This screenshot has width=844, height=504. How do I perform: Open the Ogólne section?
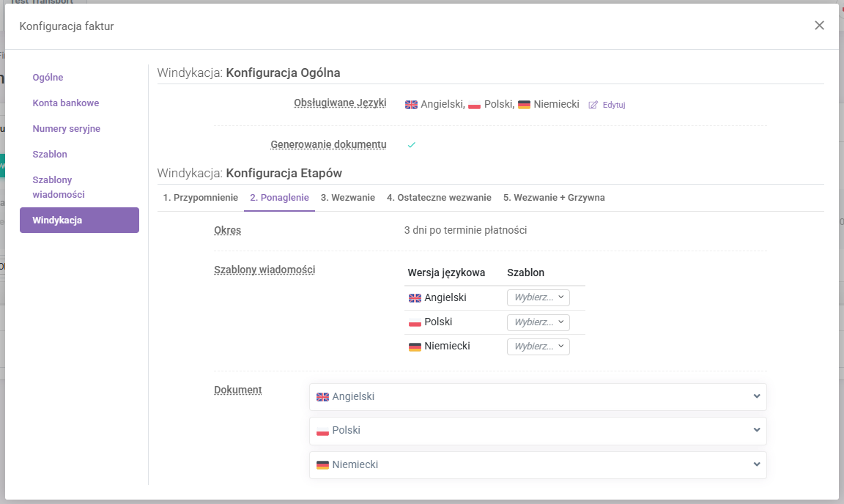48,77
